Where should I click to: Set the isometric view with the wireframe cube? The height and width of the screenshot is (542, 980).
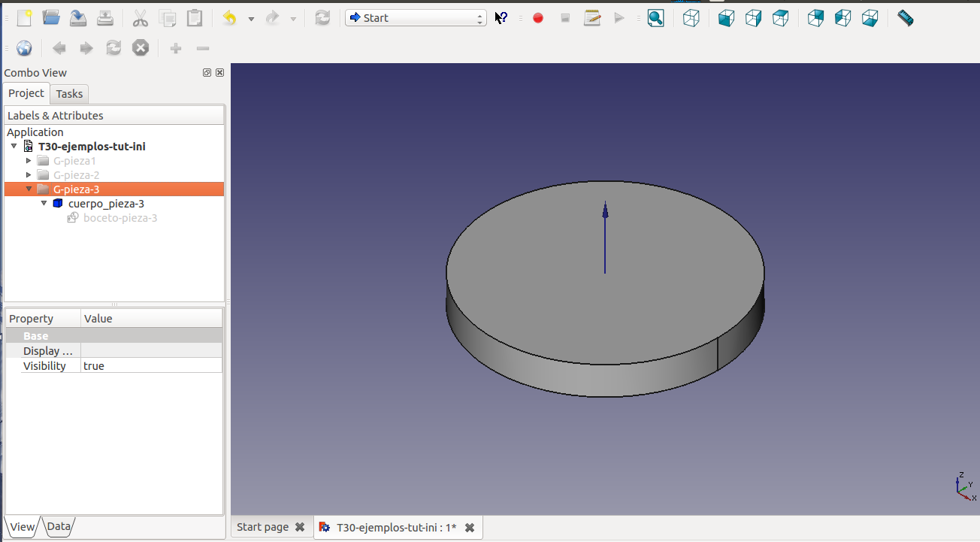[691, 18]
